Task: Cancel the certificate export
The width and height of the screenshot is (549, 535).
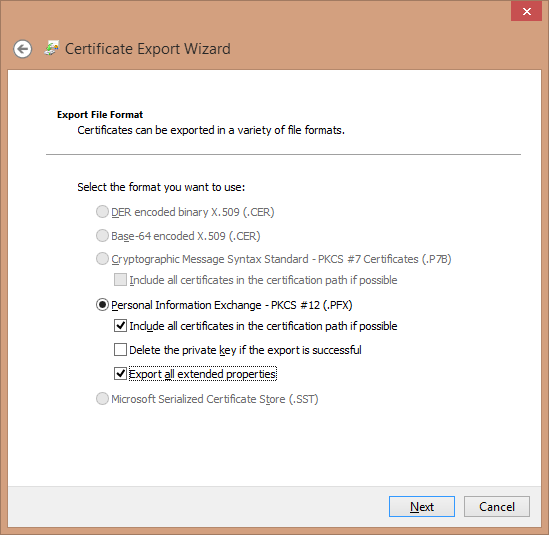Action: (496, 506)
